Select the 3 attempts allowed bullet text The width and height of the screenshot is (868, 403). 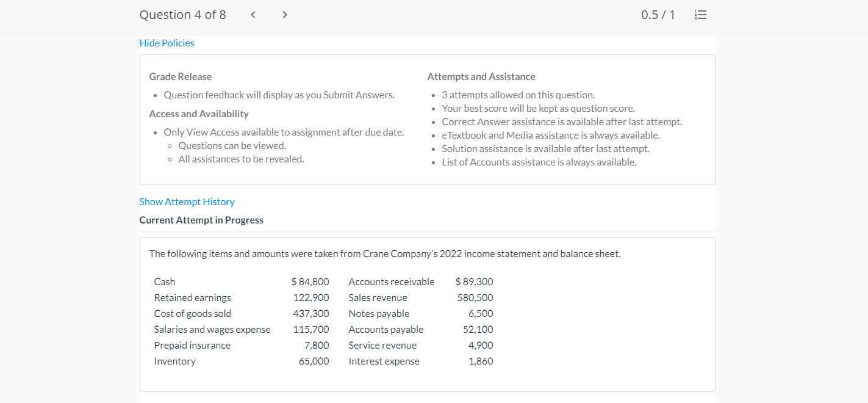(518, 95)
